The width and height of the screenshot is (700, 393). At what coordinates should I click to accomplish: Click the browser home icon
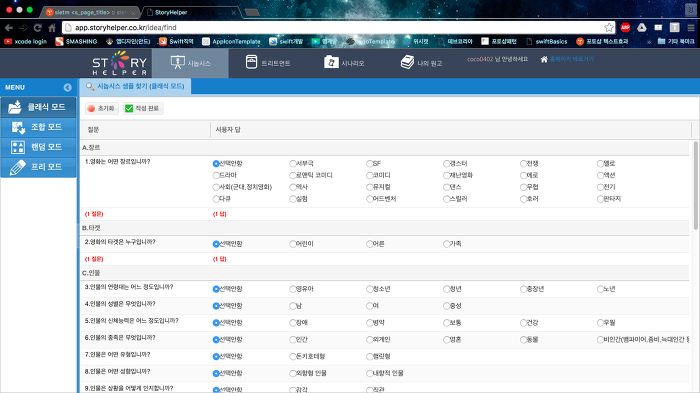[52, 28]
